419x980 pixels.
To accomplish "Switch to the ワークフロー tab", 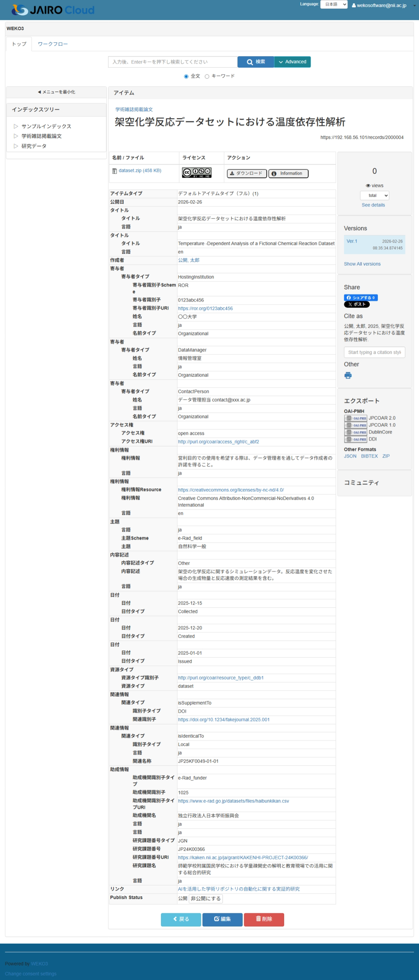I will [x=53, y=44].
